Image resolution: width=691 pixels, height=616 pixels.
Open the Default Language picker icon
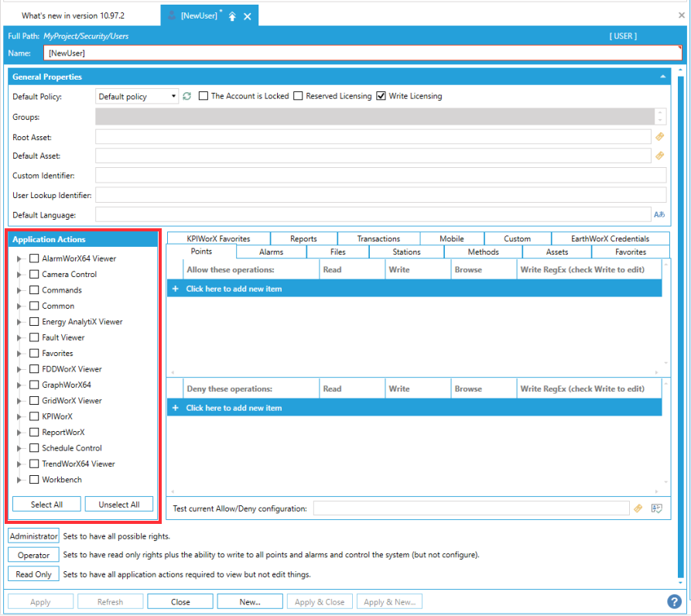point(659,214)
